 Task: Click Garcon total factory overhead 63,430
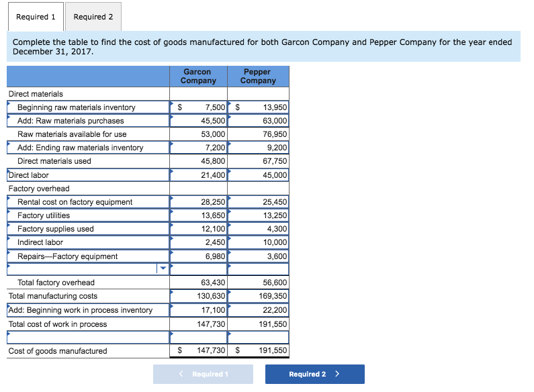(x=199, y=283)
